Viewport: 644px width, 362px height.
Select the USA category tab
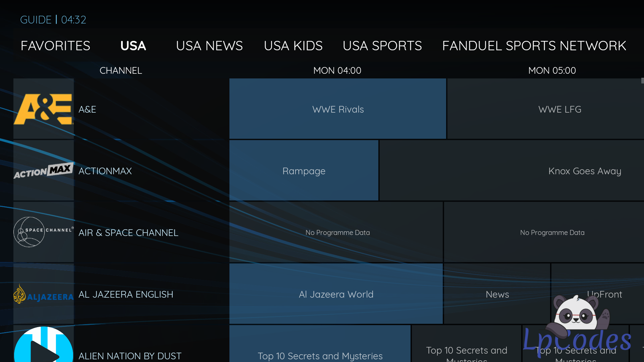tap(133, 46)
